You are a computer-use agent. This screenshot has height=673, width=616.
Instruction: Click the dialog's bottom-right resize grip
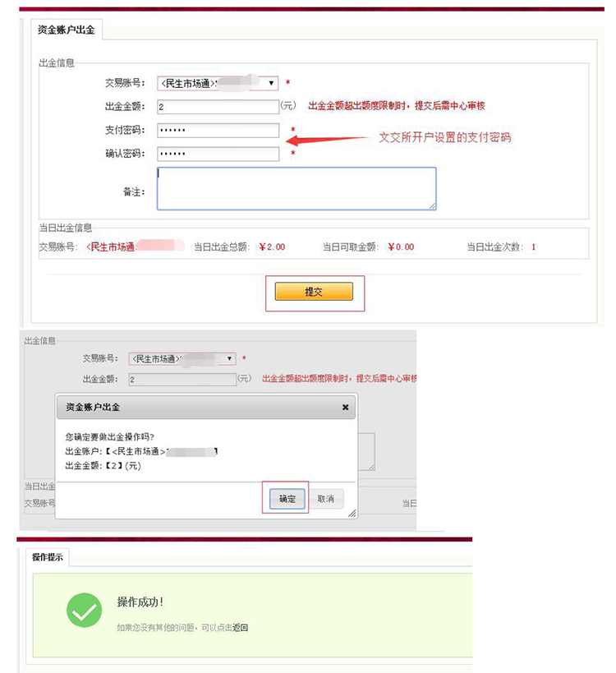[x=352, y=513]
